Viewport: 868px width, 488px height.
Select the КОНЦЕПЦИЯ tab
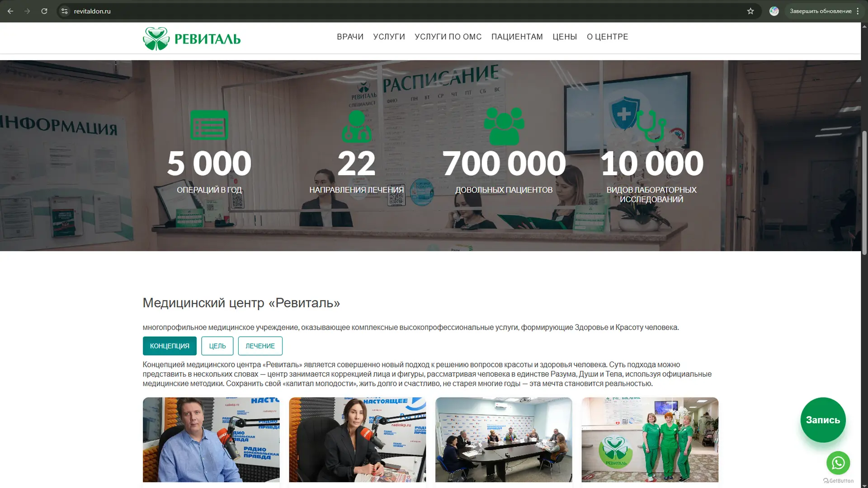170,346
